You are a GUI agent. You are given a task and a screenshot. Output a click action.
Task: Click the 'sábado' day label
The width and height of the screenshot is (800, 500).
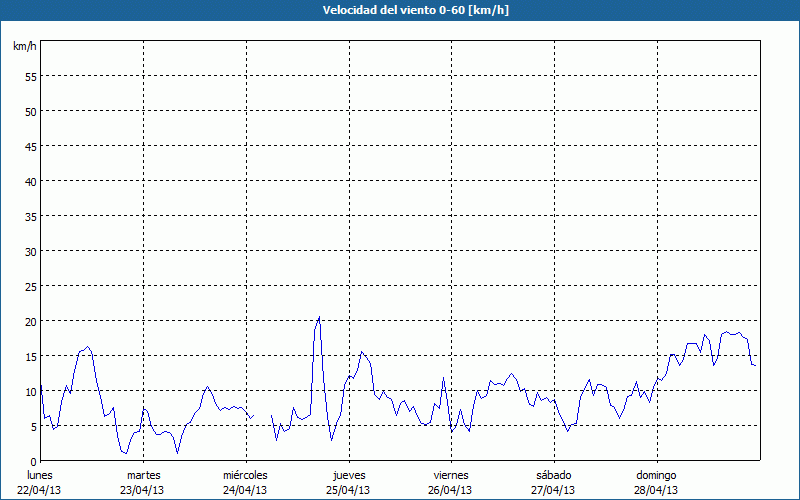click(x=554, y=474)
